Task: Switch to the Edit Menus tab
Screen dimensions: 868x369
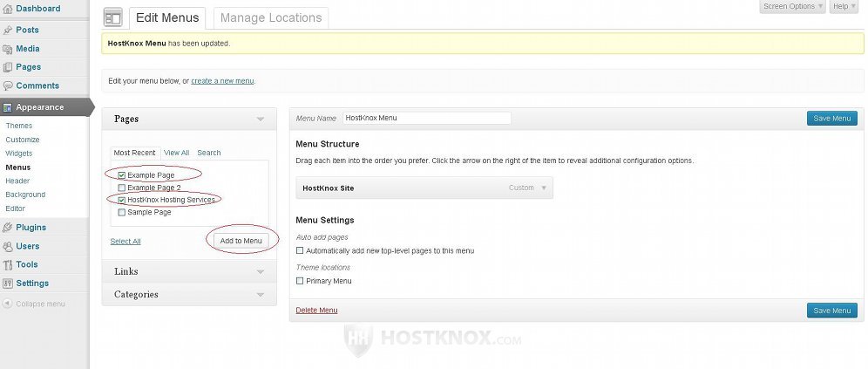Action: (x=167, y=17)
